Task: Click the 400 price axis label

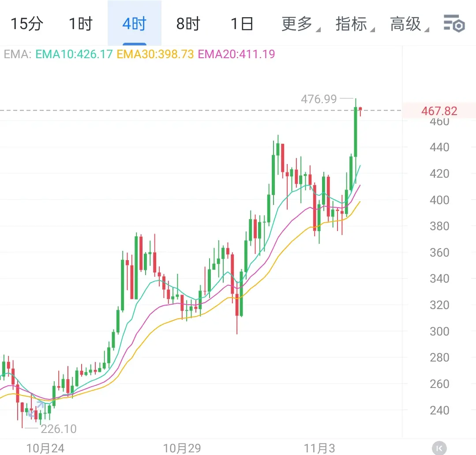Action: (x=439, y=200)
